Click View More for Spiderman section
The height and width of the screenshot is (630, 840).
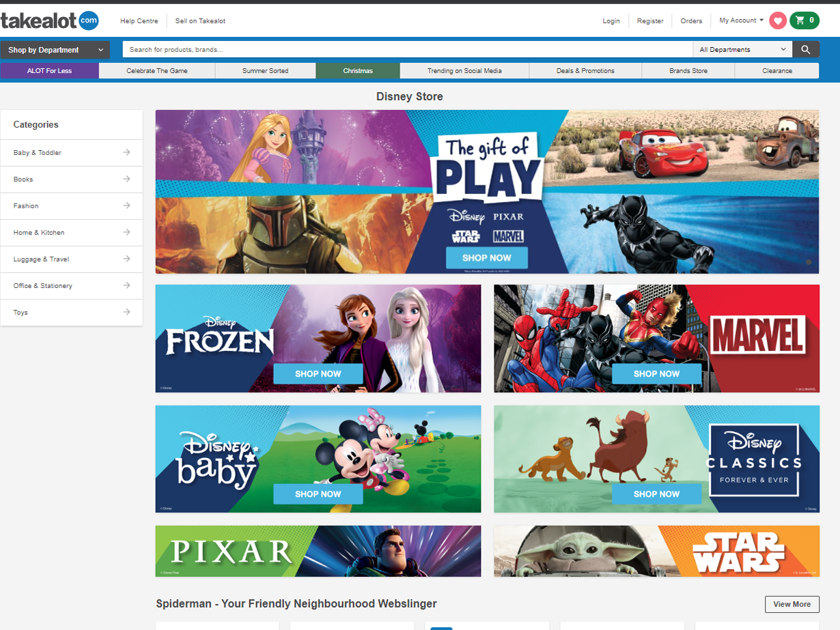792,604
